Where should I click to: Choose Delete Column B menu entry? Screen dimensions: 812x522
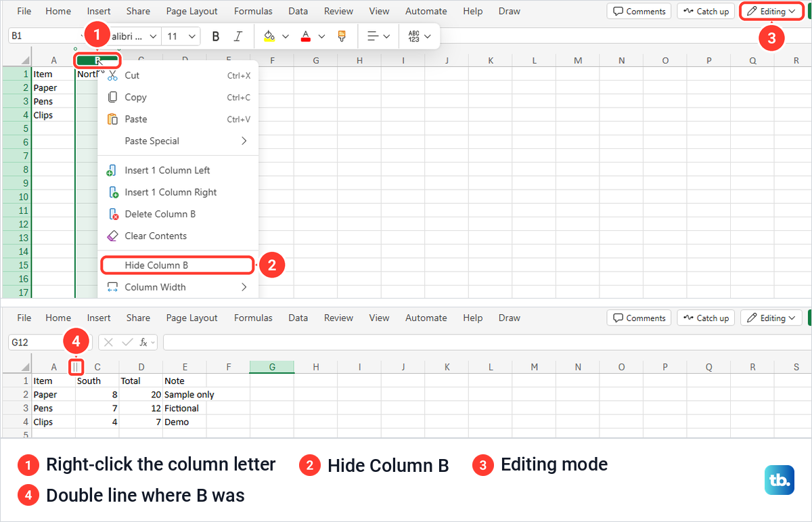tap(178, 214)
